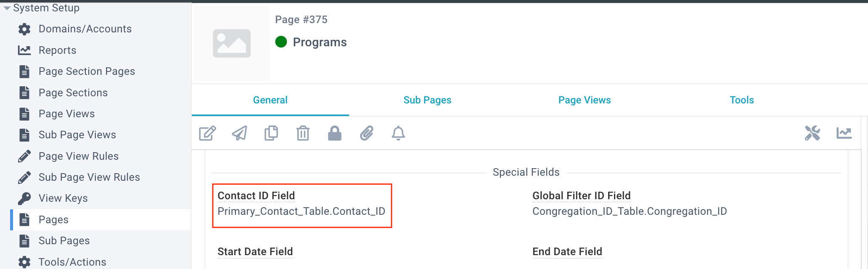Open the wrench and screwdriver tools icon
868x269 pixels.
tap(812, 133)
